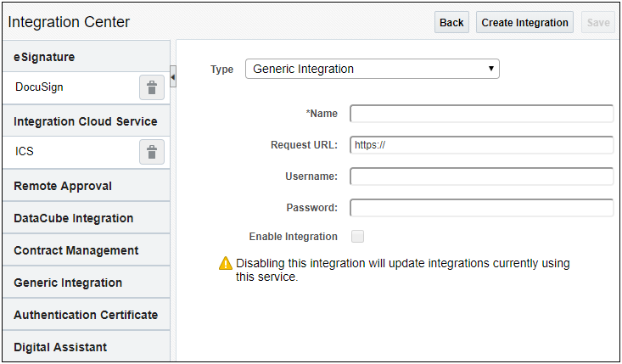622x364 pixels.
Task: Click into the Username field
Action: point(482,176)
